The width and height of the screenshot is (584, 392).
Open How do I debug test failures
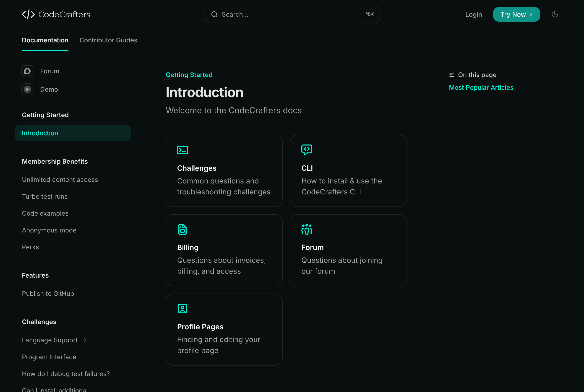pyautogui.click(x=66, y=374)
